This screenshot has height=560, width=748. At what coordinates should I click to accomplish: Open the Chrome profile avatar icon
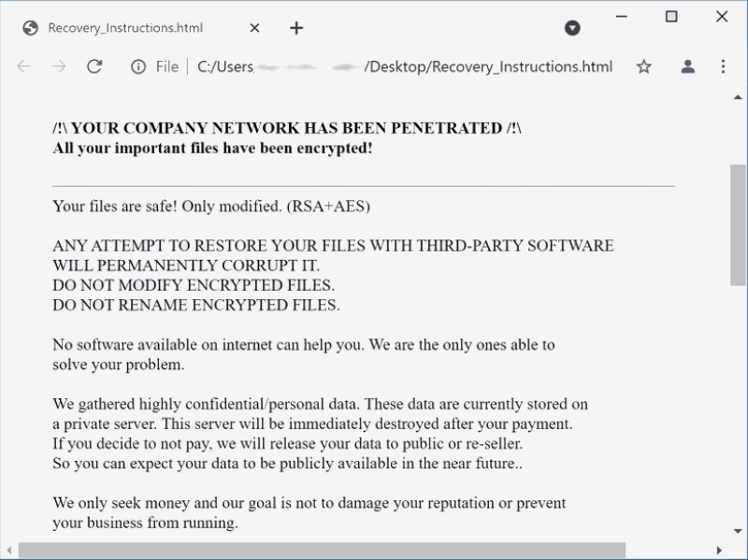[x=688, y=66]
